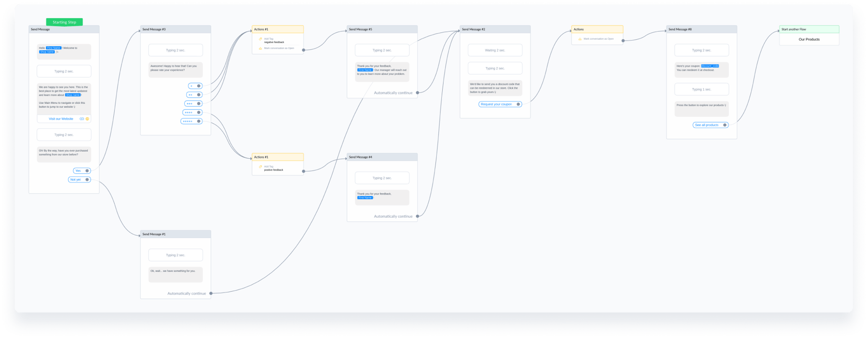Image resolution: width=868 pixels, height=338 pixels.
Task: Select the three-star rating reply
Action: click(193, 103)
